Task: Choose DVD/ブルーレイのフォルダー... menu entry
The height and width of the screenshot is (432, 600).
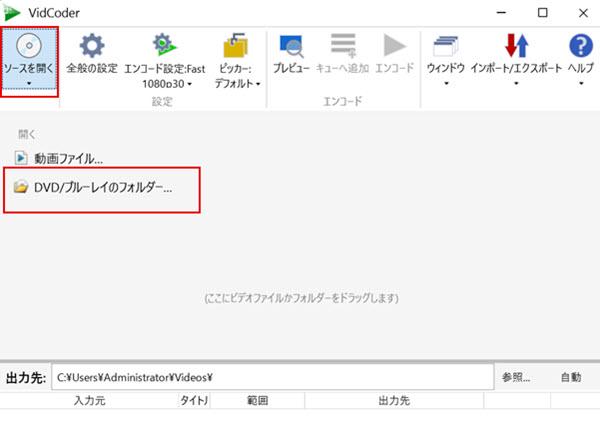Action: [x=102, y=187]
